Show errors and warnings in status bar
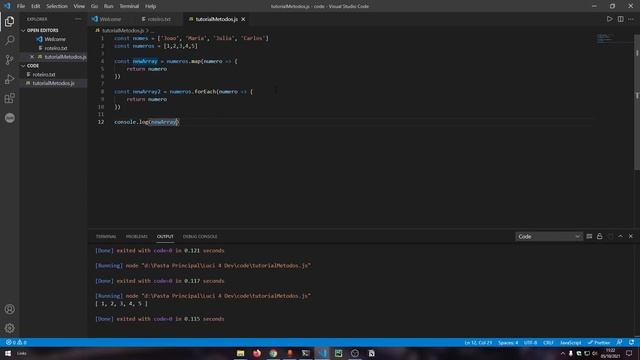 pos(16,342)
